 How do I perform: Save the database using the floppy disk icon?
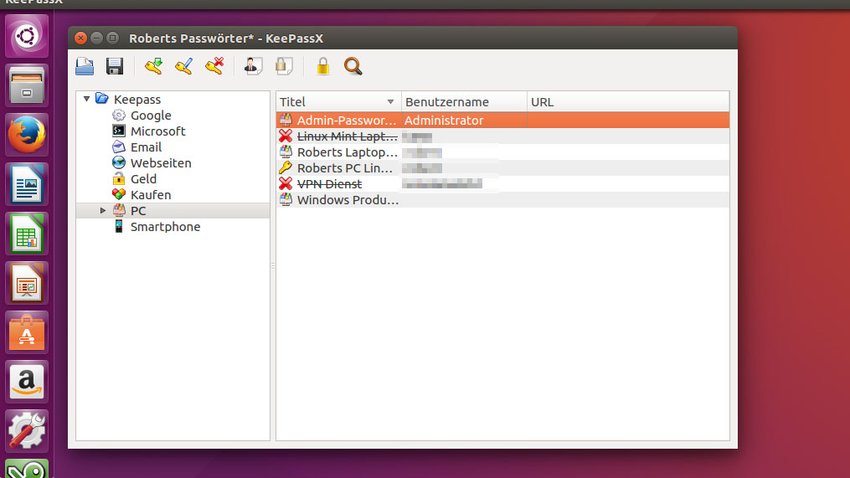(114, 66)
